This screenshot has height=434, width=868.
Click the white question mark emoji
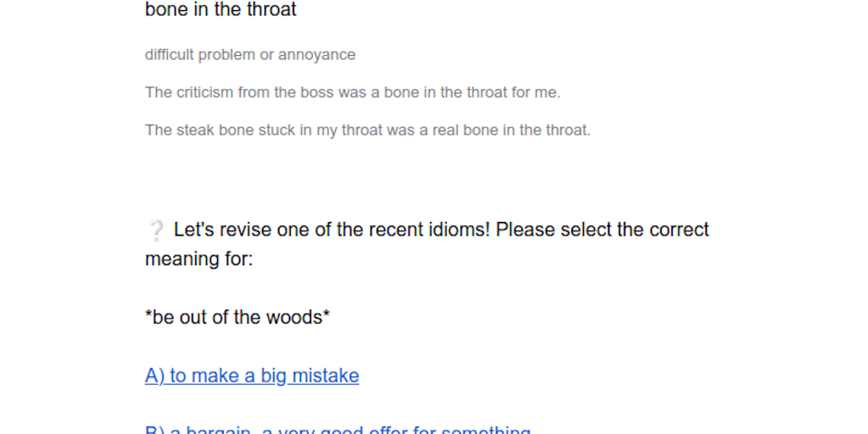point(156,231)
